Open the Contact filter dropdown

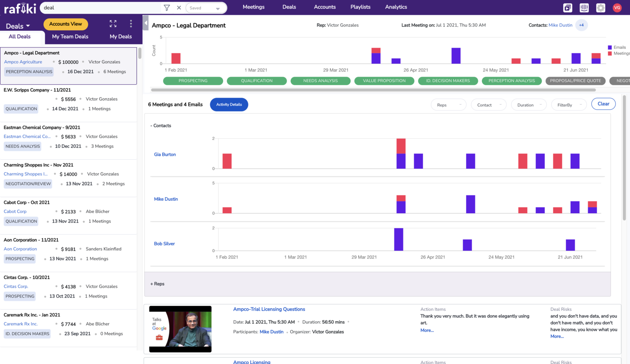(489, 105)
